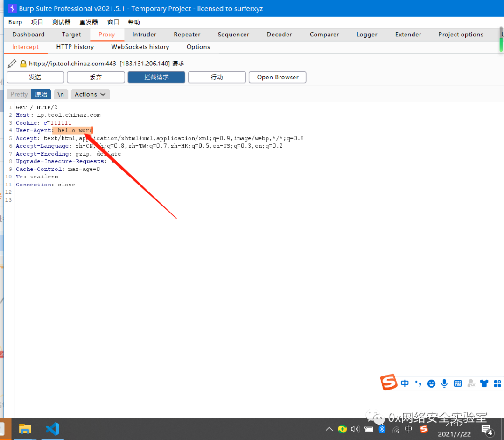The image size is (504, 440).
Task: Open the 测试器 menu
Action: (x=61, y=22)
